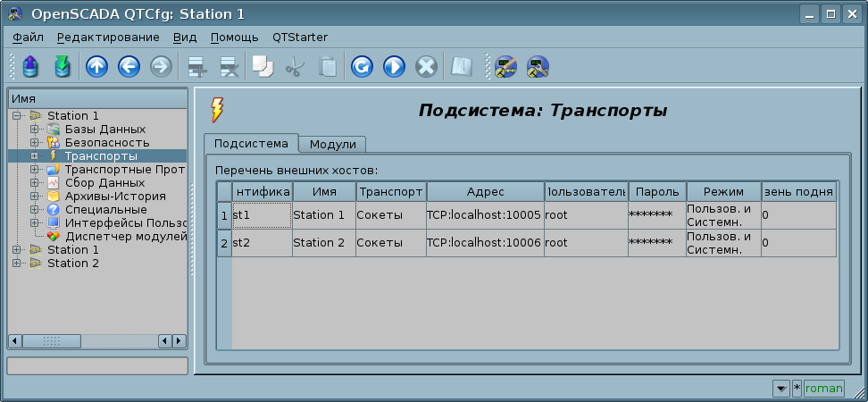Go back with the left-arrow icon

[129, 67]
